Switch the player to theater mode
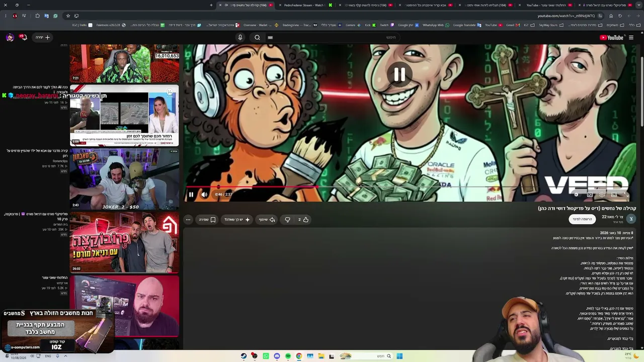 (614, 195)
